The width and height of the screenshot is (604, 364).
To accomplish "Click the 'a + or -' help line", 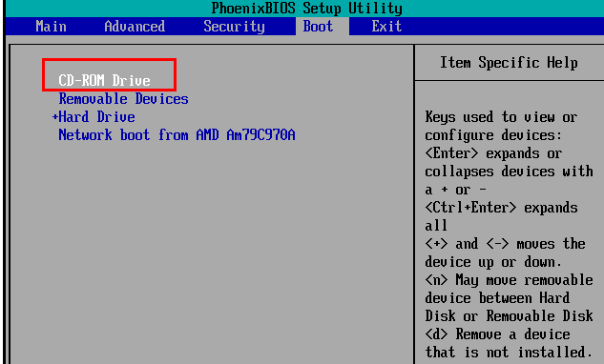I will [455, 190].
